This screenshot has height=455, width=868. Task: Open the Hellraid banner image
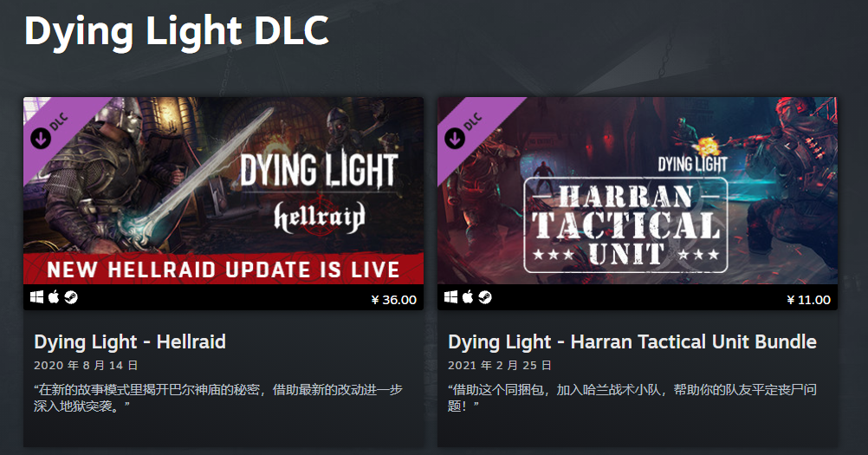pos(223,191)
